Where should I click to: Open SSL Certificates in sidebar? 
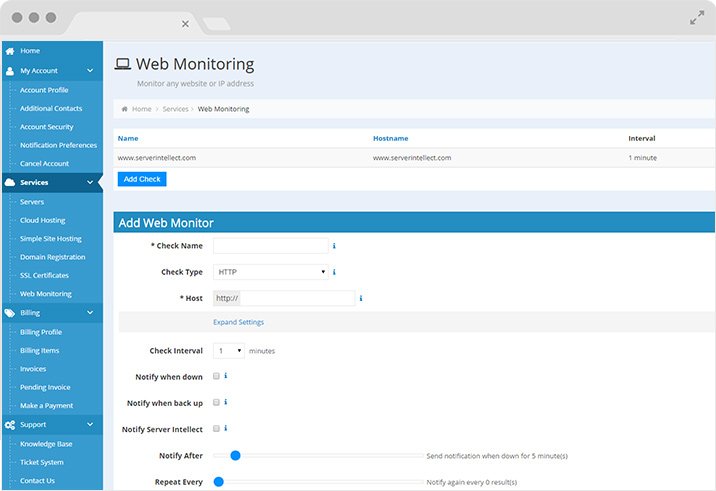[44, 275]
